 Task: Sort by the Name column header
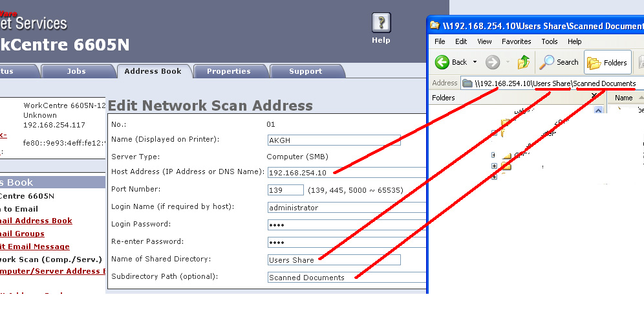tap(624, 98)
